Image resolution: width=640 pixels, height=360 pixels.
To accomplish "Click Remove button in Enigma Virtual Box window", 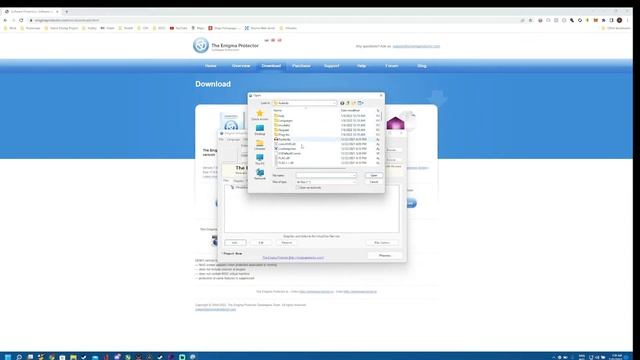I will (x=287, y=242).
